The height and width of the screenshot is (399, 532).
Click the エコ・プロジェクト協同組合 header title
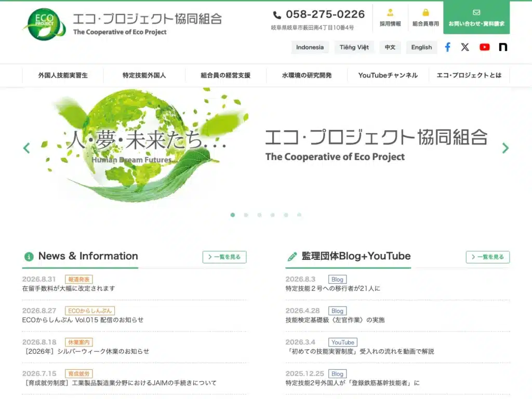click(x=147, y=19)
